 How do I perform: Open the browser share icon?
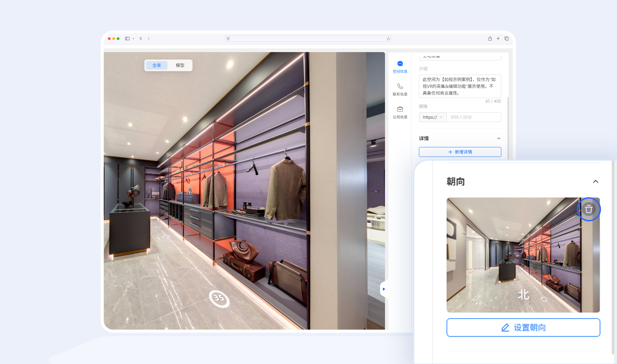tap(490, 39)
